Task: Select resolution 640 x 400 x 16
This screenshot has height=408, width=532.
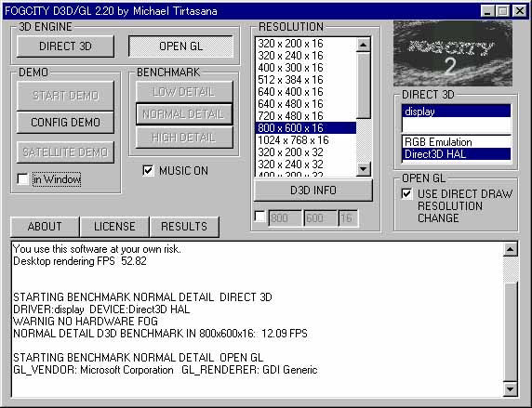Action: (306, 92)
